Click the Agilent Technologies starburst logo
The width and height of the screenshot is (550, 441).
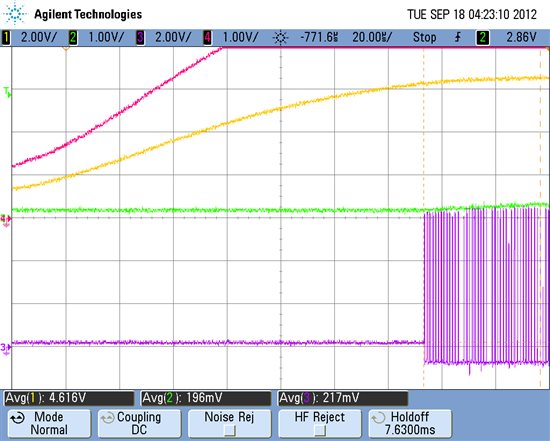(15, 13)
